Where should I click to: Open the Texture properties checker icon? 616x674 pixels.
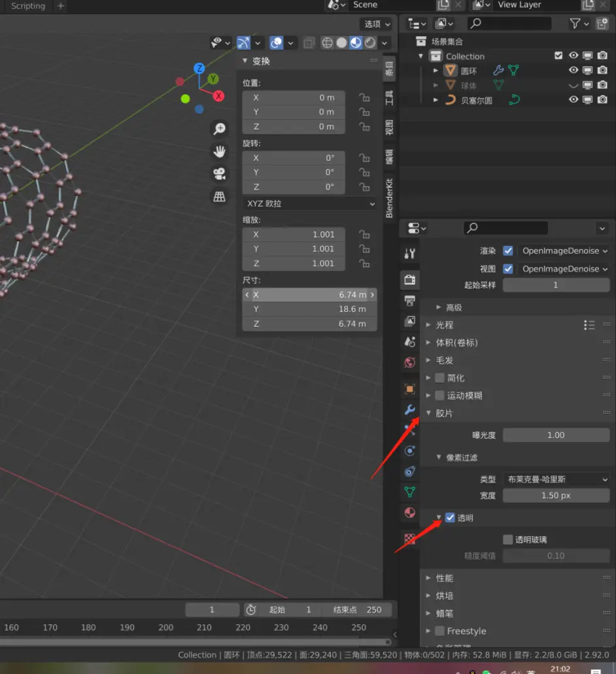pos(409,539)
